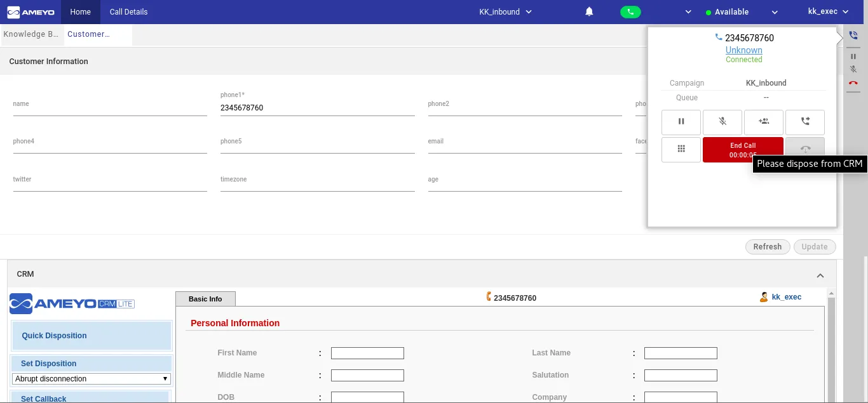Open the Available status dropdown
Image resolution: width=868 pixels, height=403 pixels.
coord(742,12)
